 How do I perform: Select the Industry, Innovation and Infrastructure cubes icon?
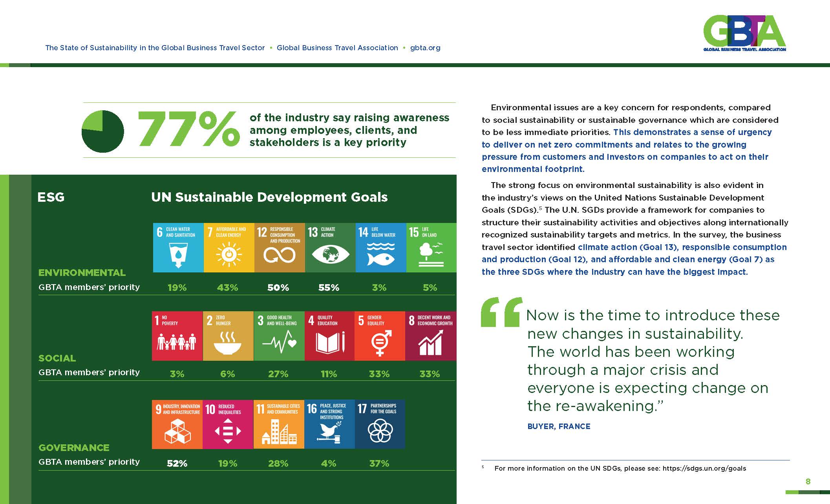[x=177, y=431]
